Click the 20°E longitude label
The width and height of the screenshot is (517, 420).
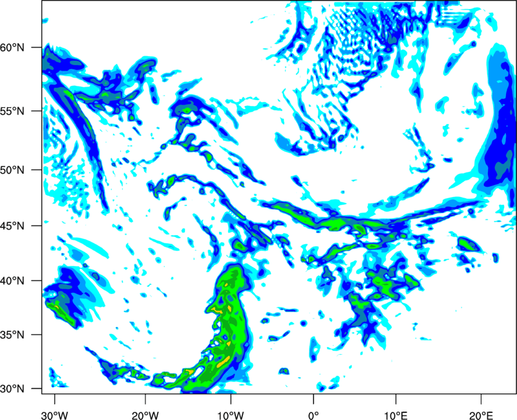pyautogui.click(x=481, y=415)
